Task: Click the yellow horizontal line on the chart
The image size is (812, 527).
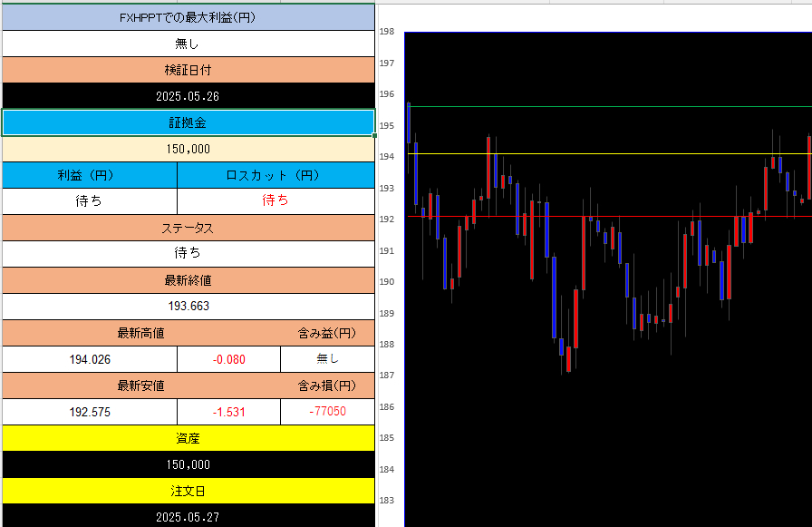Action: click(x=610, y=154)
